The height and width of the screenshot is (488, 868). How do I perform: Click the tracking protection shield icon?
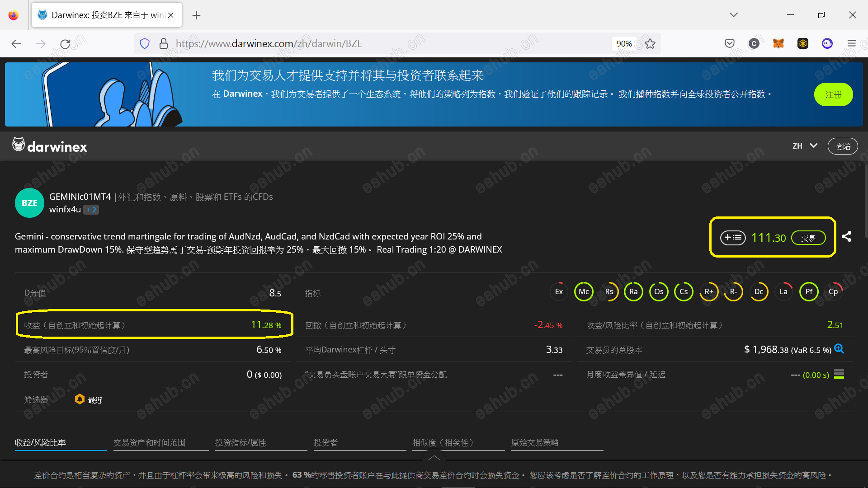pyautogui.click(x=145, y=43)
